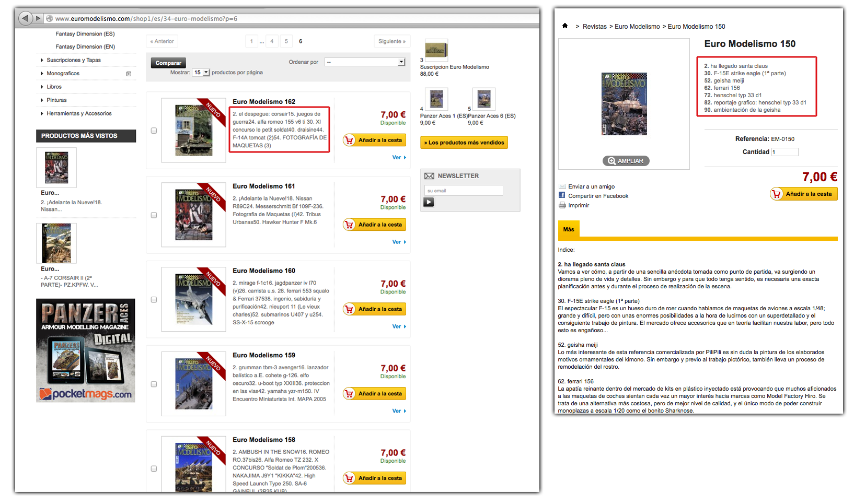Viewport: 854px width, 504px height.
Task: Open the Mostrar products-per-page dropdown
Action: point(201,73)
